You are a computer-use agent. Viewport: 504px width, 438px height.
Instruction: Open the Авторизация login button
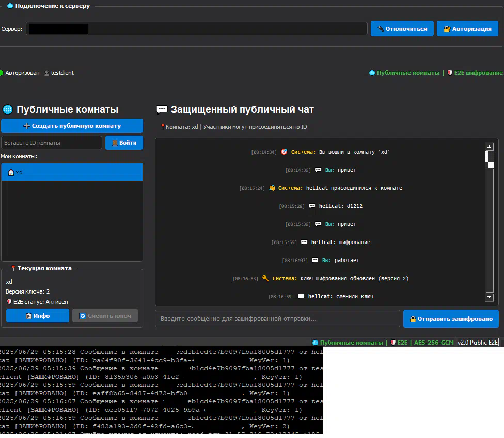coord(467,28)
